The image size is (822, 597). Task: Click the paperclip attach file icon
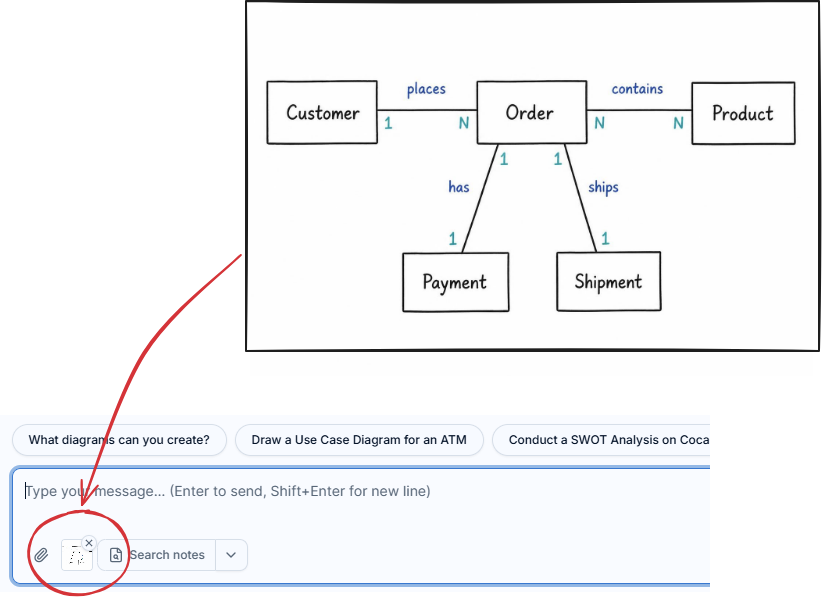41,555
